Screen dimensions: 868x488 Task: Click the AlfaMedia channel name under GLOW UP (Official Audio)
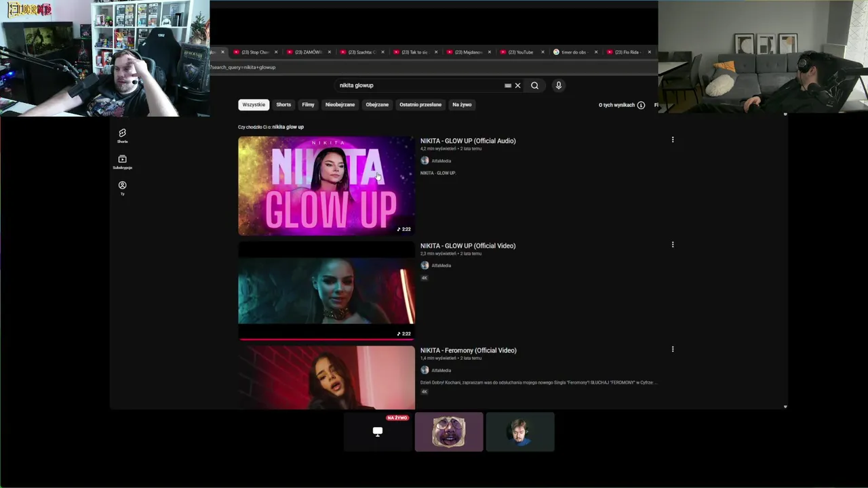[x=441, y=161]
